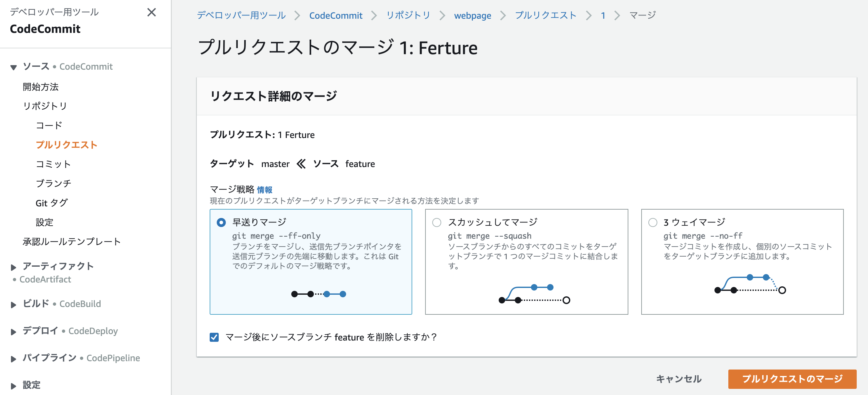Viewport: 868px width, 395px height.
Task: Close the developer tools sidebar panel
Action: [x=152, y=13]
